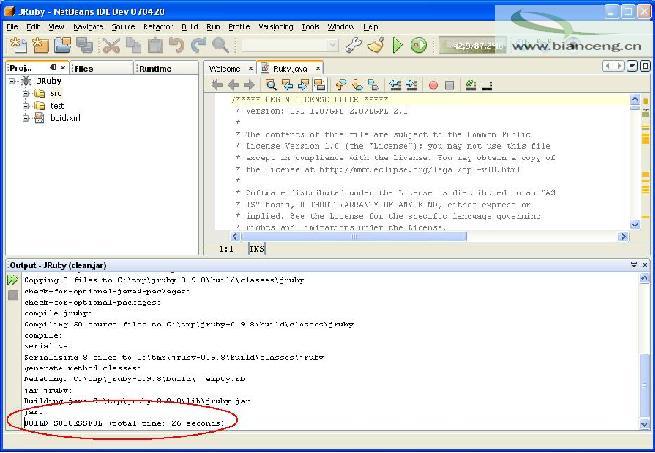The image size is (655, 453).
Task: Open the configuration combo box dropdown
Action: click(x=333, y=45)
